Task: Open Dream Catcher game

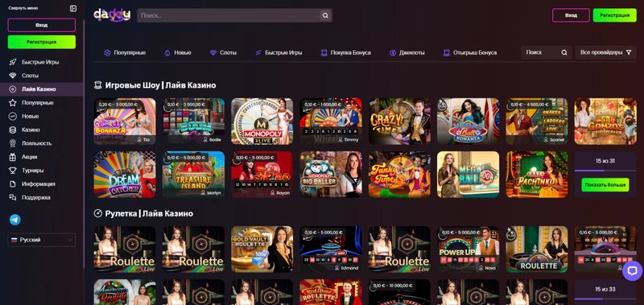Action: (125, 175)
